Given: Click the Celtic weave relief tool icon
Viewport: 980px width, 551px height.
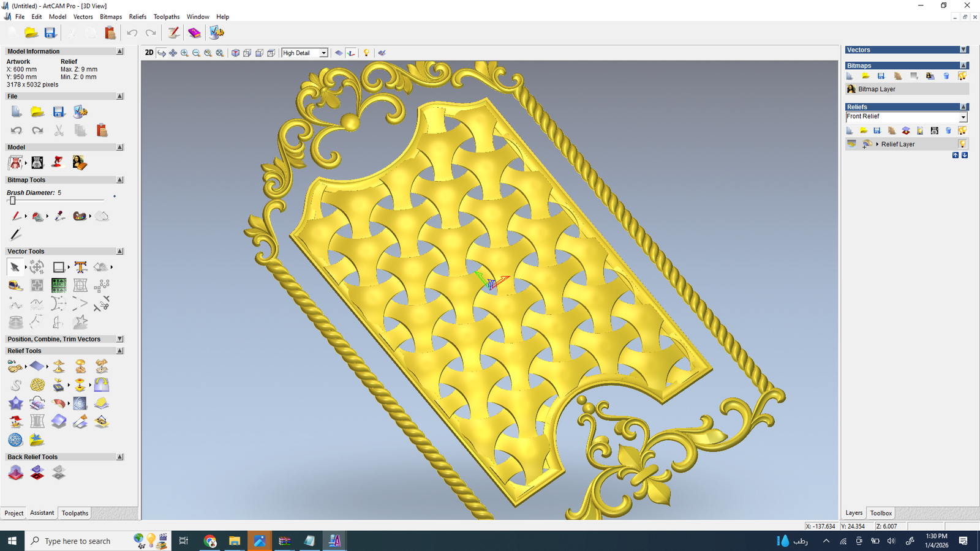Looking at the screenshot, I should click(37, 384).
